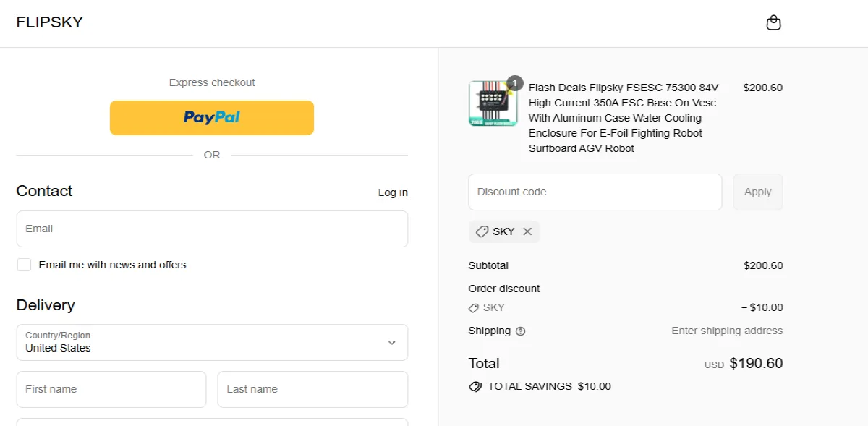The height and width of the screenshot is (426, 868).
Task: Click the SKY discount tag icon
Action: (482, 231)
